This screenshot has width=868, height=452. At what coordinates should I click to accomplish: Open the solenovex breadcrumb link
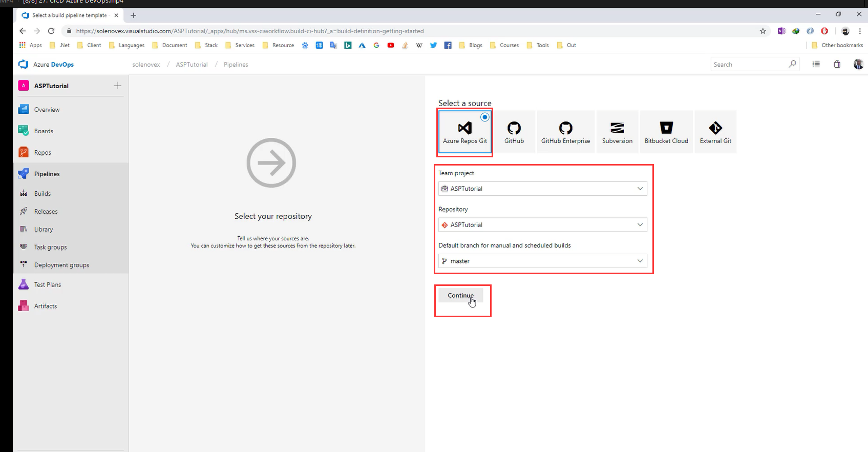pos(146,65)
